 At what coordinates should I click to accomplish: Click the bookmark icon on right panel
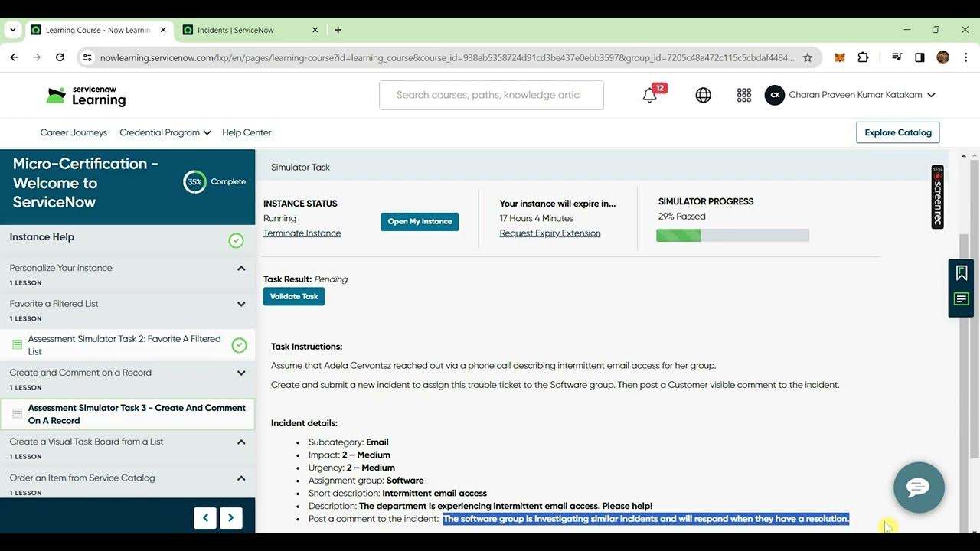[962, 273]
